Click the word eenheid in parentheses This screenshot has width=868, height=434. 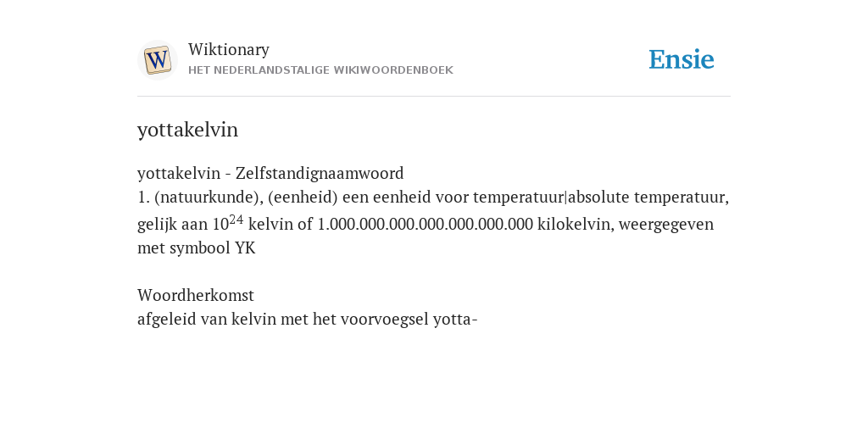(303, 197)
